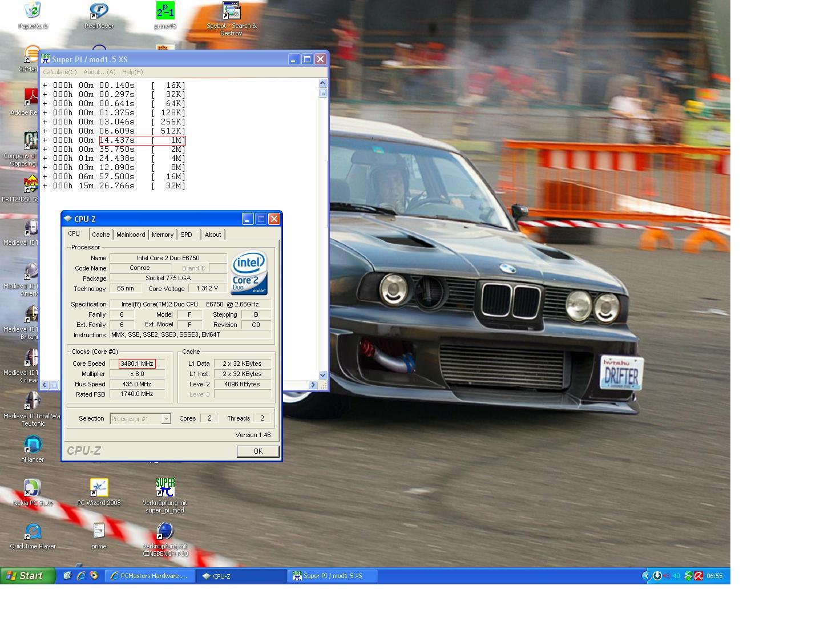Click Super PI vertical scrollbar up arrow
Viewport: 840px width, 630px height.
click(x=323, y=83)
